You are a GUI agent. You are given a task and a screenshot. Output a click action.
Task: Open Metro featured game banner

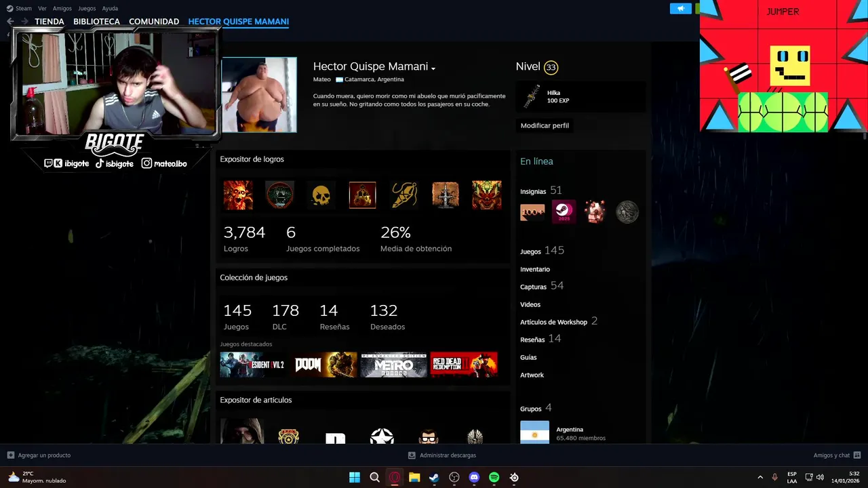pos(394,365)
